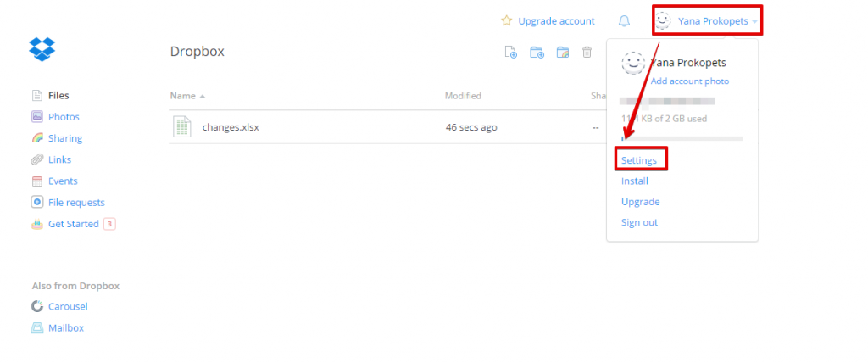Click the Links chain icon in sidebar

point(37,159)
